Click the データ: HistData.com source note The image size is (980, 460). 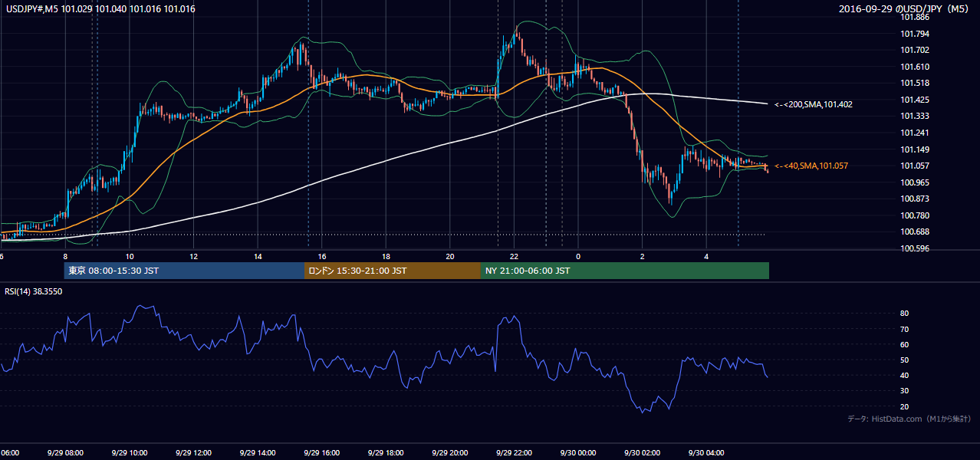909,419
